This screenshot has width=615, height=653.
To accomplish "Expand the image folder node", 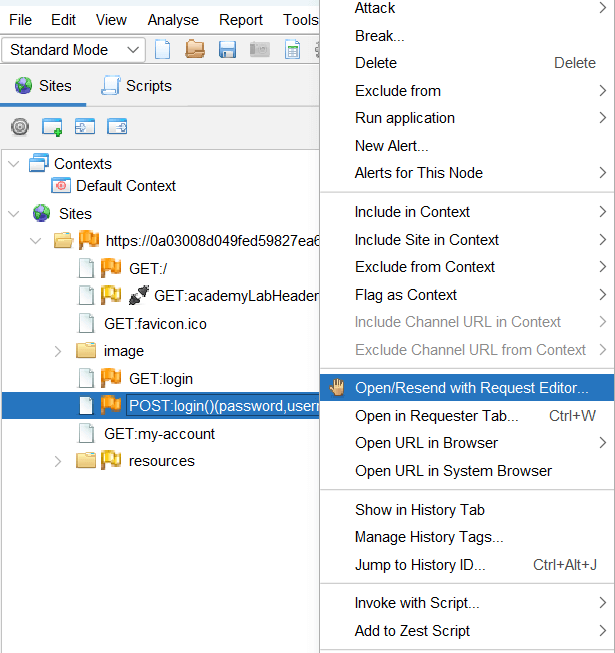I will pyautogui.click(x=58, y=351).
